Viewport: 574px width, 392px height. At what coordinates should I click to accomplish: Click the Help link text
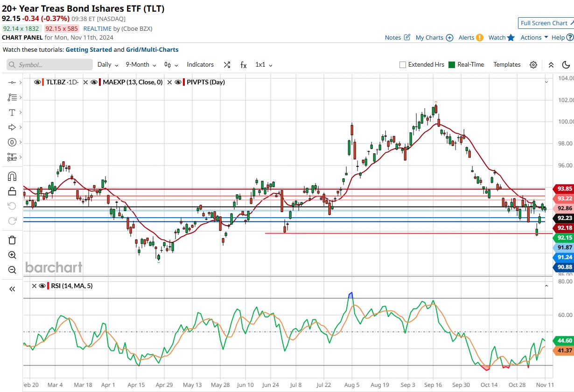558,37
